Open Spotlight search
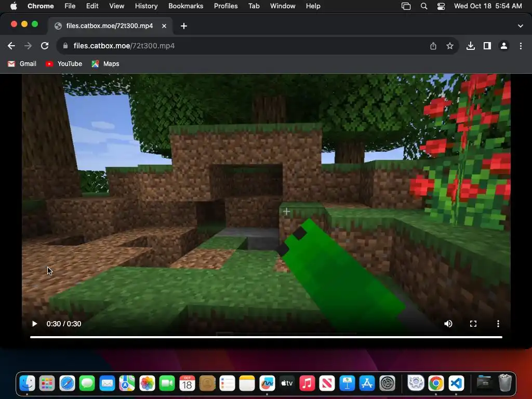Image resolution: width=532 pixels, height=399 pixels. 424,6
